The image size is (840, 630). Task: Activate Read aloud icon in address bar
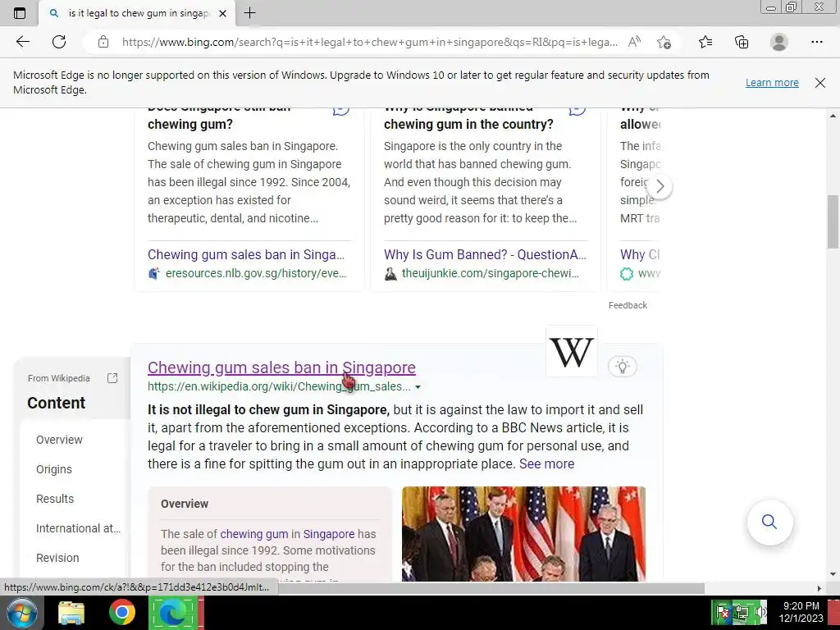634,42
